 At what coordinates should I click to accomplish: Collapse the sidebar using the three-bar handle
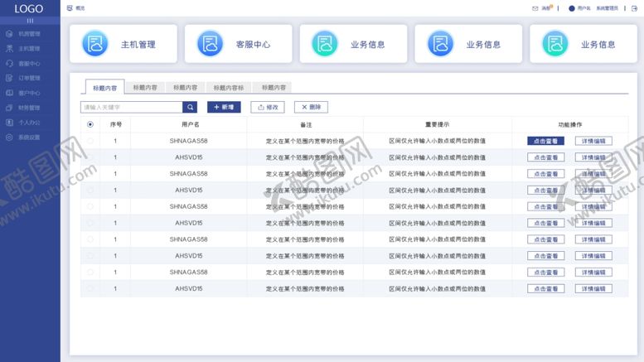(x=30, y=21)
